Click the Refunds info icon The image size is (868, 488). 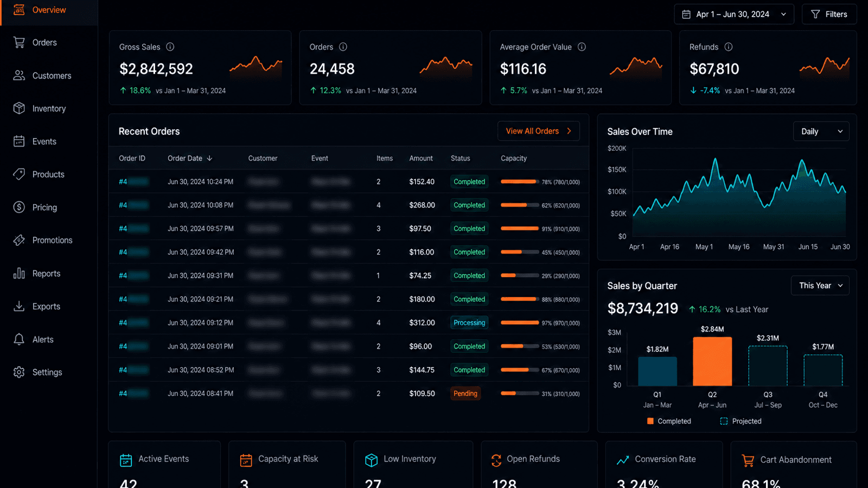point(729,47)
